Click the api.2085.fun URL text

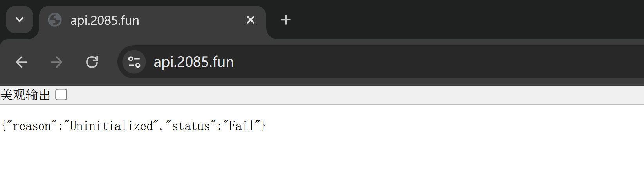(194, 62)
